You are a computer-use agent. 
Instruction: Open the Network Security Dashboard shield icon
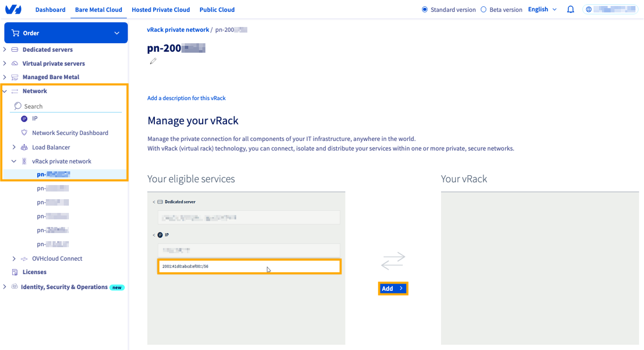pos(24,132)
